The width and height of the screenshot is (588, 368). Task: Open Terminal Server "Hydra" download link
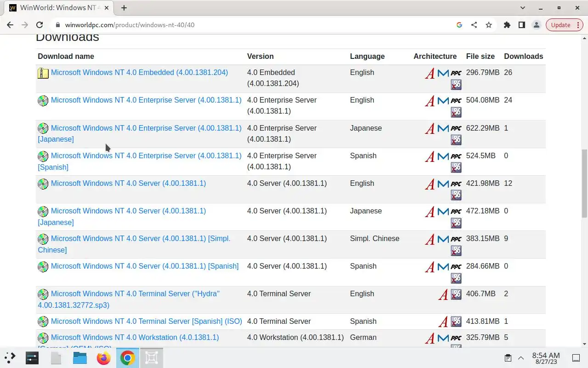pos(129,299)
